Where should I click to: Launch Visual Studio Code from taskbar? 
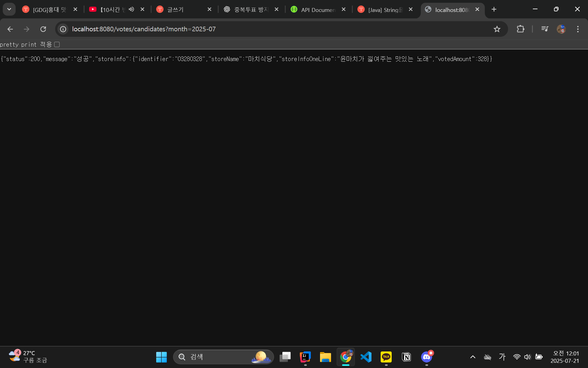click(x=366, y=357)
